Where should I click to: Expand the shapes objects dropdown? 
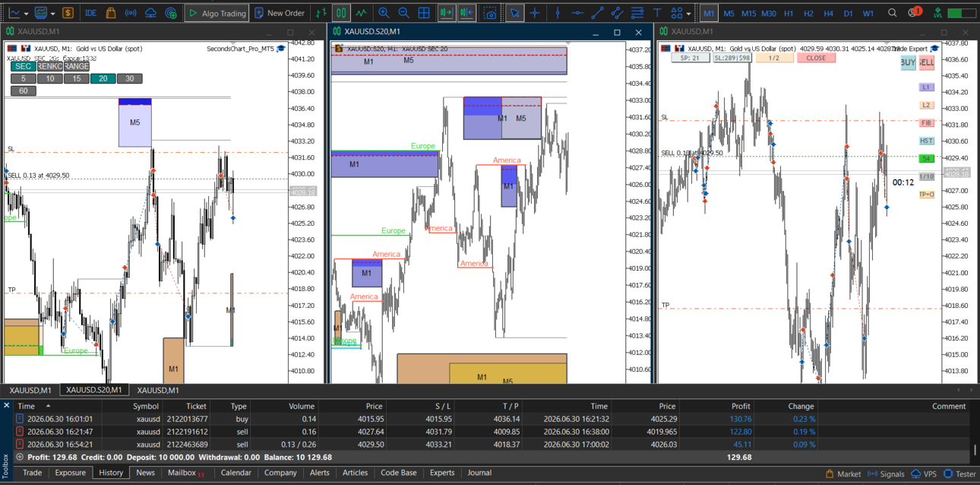tap(689, 14)
